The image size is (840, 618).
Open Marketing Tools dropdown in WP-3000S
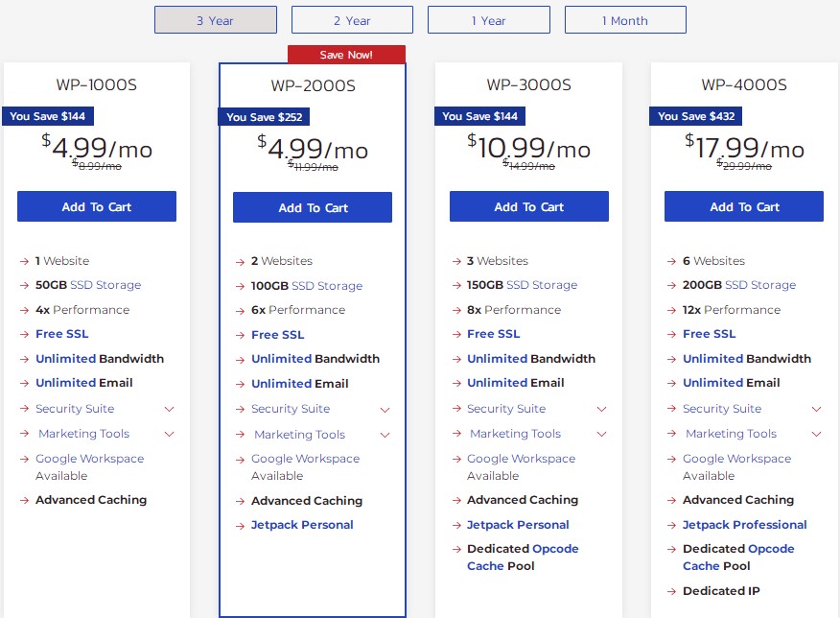(x=601, y=434)
